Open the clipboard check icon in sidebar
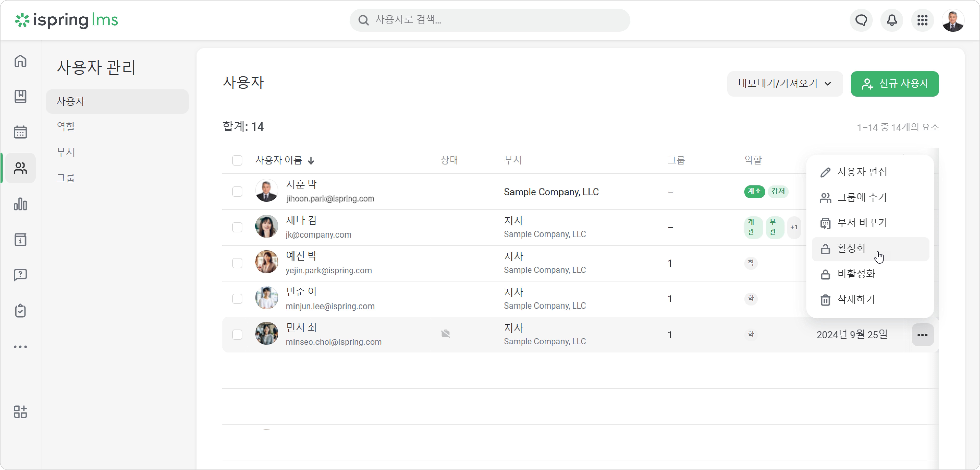The width and height of the screenshot is (980, 470). point(21,311)
